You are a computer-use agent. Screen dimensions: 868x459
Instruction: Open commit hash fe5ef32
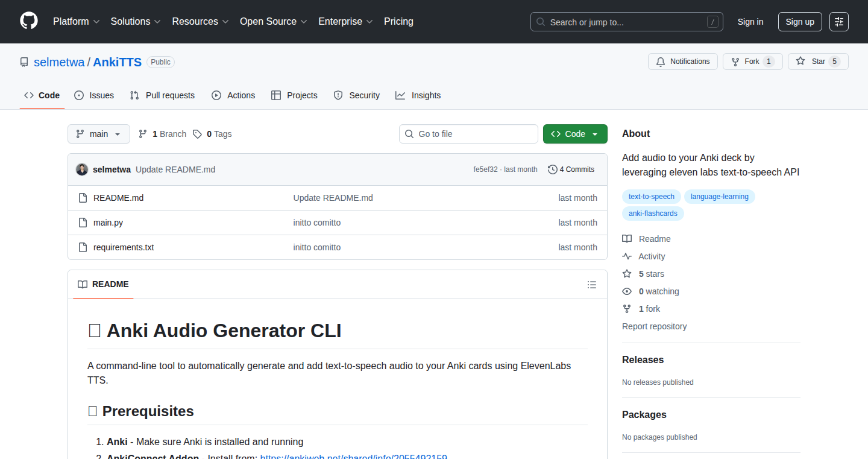click(x=485, y=169)
